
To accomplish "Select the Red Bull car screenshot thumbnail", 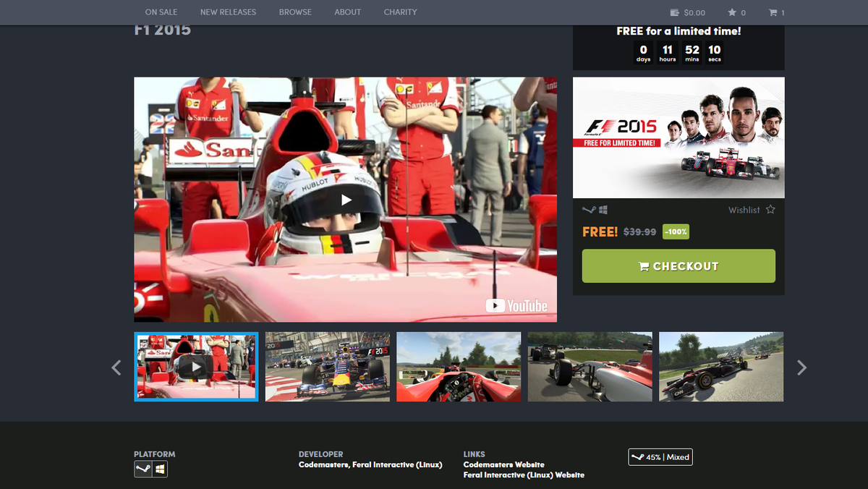I will pos(328,367).
